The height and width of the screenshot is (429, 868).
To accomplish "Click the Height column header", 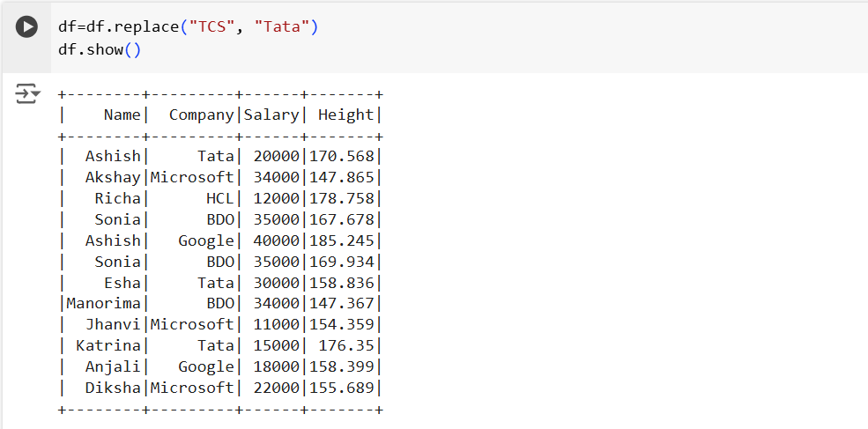I will tap(345, 115).
